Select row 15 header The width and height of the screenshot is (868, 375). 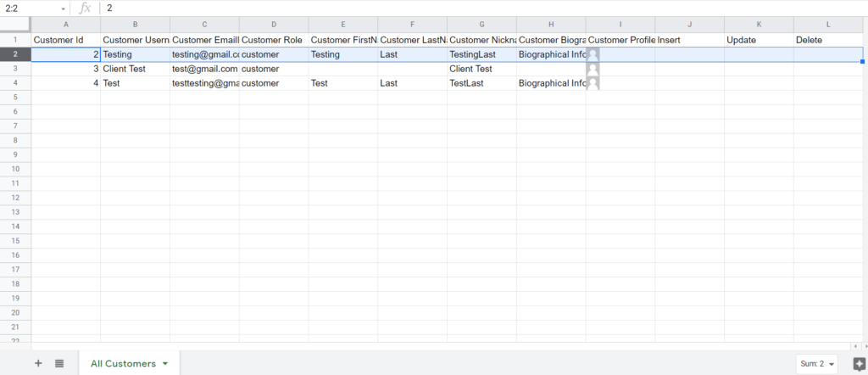point(15,240)
